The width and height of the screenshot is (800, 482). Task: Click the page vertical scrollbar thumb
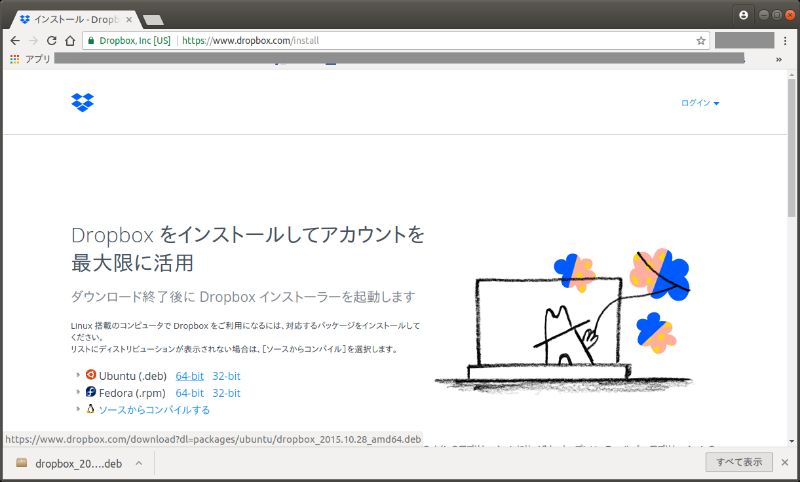[791, 148]
